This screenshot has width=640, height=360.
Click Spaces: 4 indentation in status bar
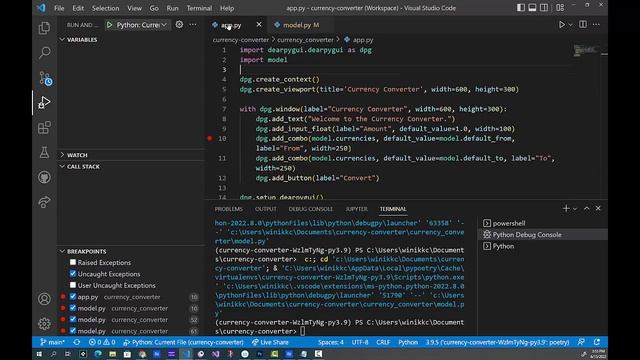(x=331, y=342)
